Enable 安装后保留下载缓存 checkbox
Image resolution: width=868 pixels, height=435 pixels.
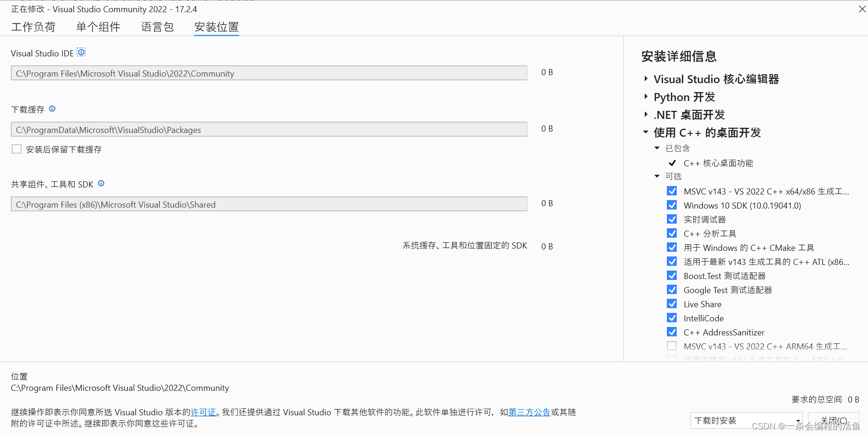pos(16,149)
